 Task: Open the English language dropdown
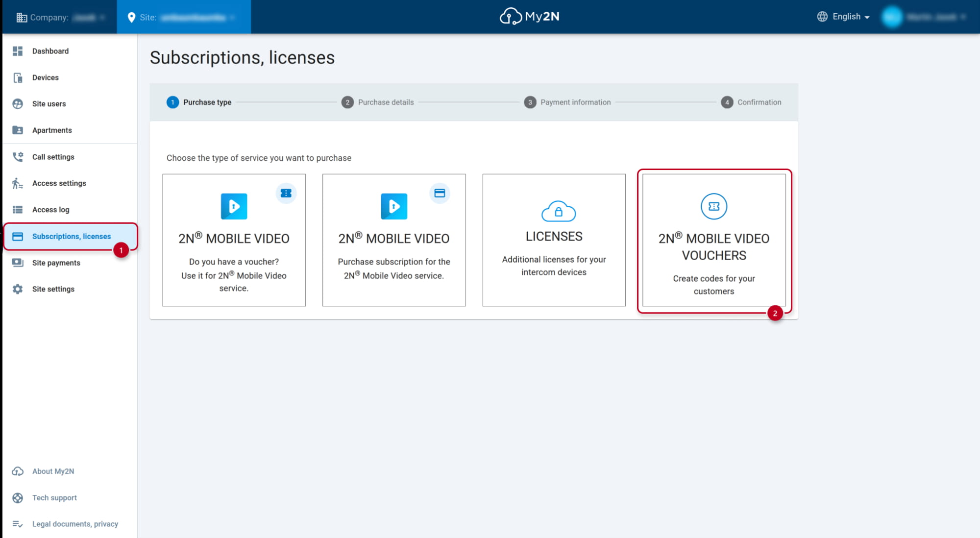(x=844, y=17)
